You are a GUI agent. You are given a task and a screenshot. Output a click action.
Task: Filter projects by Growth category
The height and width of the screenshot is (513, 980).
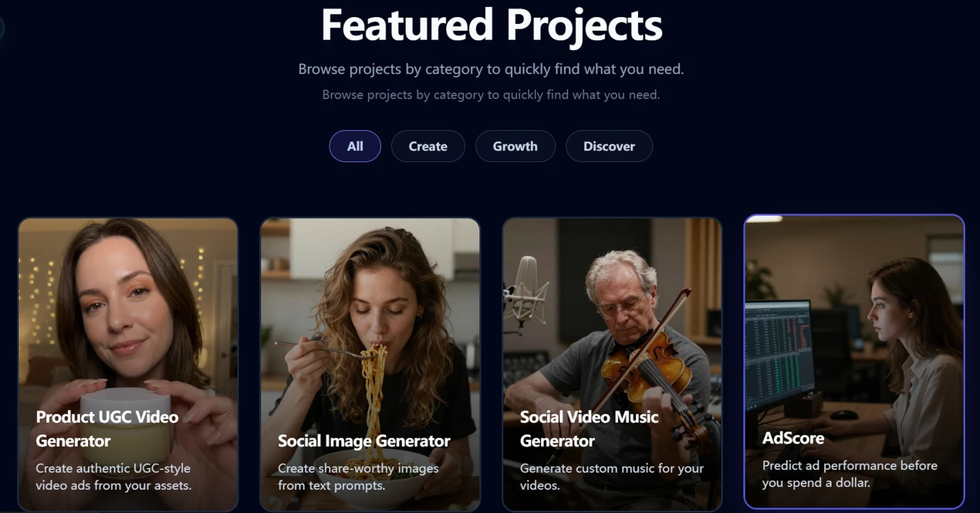(x=515, y=146)
